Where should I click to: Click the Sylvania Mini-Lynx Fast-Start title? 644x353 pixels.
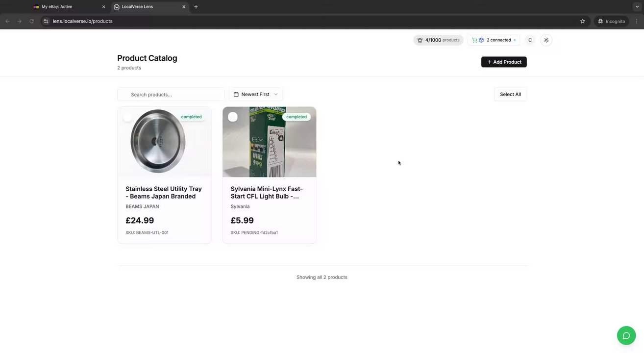(x=267, y=192)
